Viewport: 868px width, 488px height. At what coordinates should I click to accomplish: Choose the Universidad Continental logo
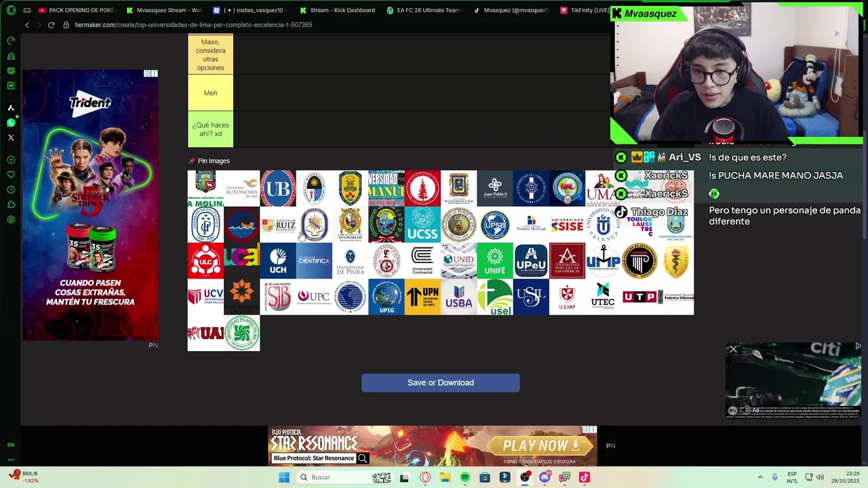[422, 261]
